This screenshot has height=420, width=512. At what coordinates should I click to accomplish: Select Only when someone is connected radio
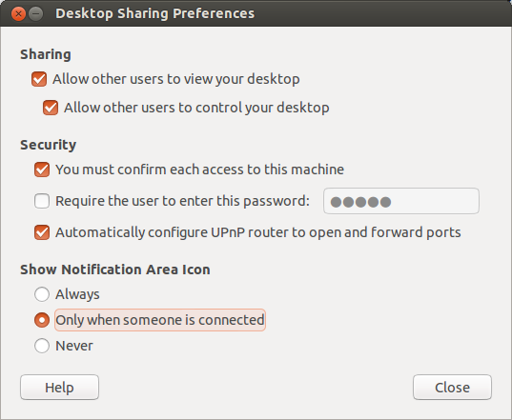tap(42, 320)
